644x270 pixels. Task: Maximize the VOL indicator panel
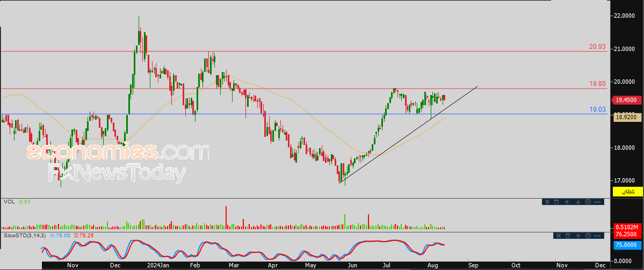coord(556,202)
